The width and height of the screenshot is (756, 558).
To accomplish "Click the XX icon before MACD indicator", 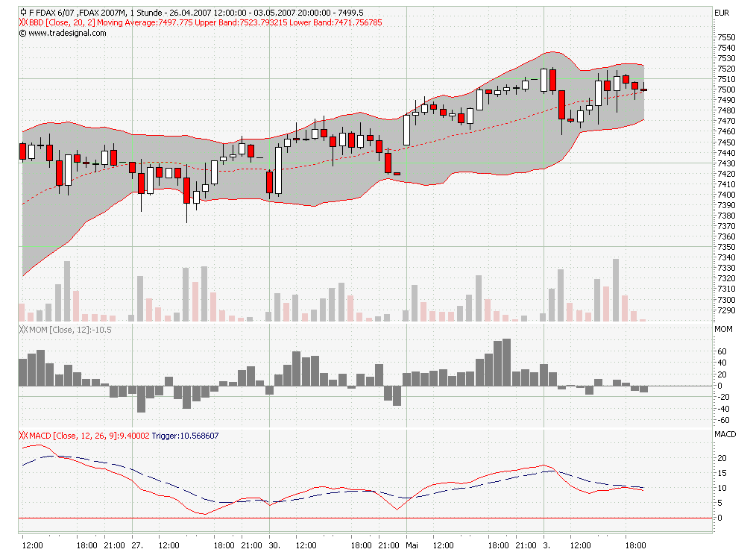I will 24,436.
